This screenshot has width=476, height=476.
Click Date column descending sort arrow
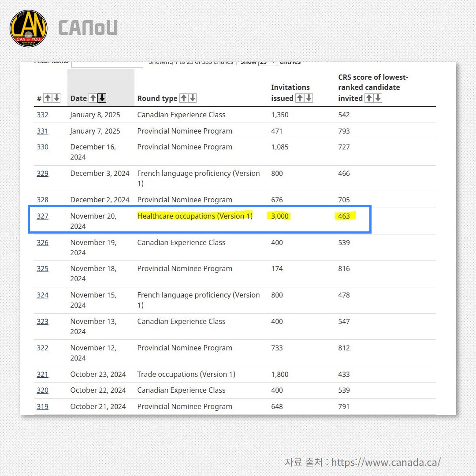(102, 98)
